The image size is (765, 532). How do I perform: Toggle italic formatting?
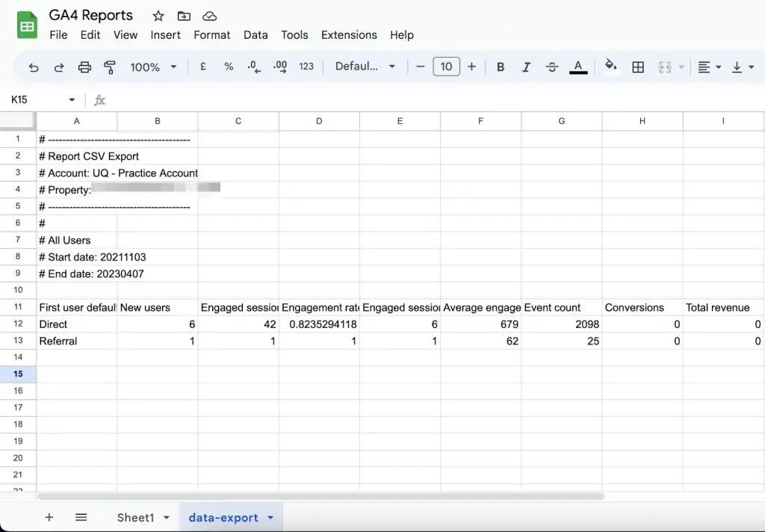point(526,66)
